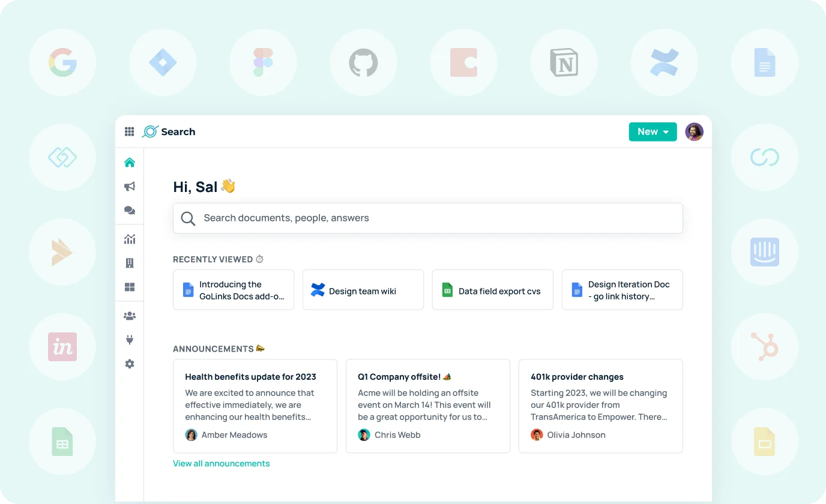Open the integrations plug icon
826x504 pixels.
pyautogui.click(x=129, y=340)
